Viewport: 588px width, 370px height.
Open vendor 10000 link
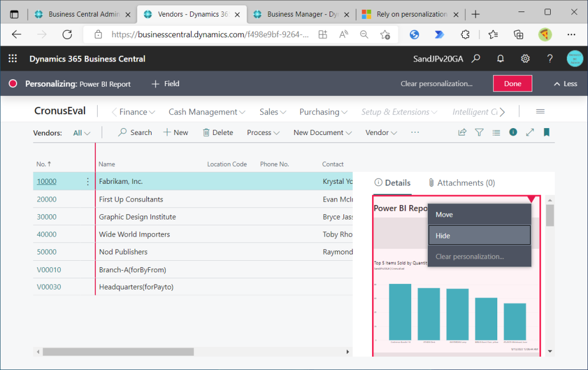47,182
